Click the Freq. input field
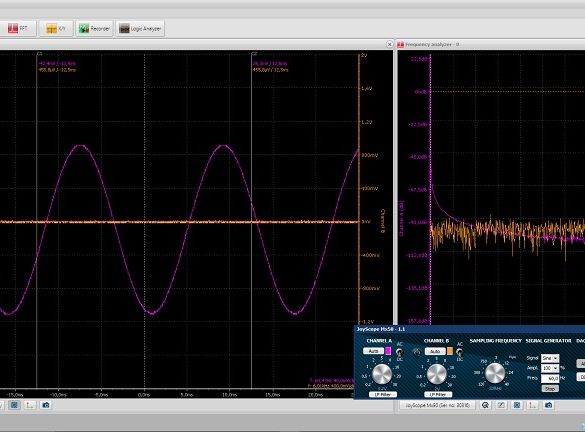Image resolution: width=585 pixels, height=432 pixels. click(550, 378)
